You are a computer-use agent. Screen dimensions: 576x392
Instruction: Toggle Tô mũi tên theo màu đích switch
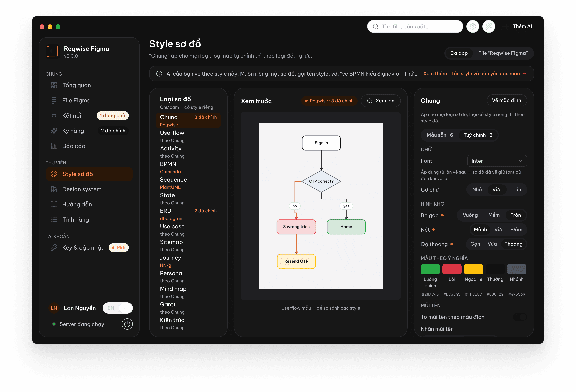point(520,317)
